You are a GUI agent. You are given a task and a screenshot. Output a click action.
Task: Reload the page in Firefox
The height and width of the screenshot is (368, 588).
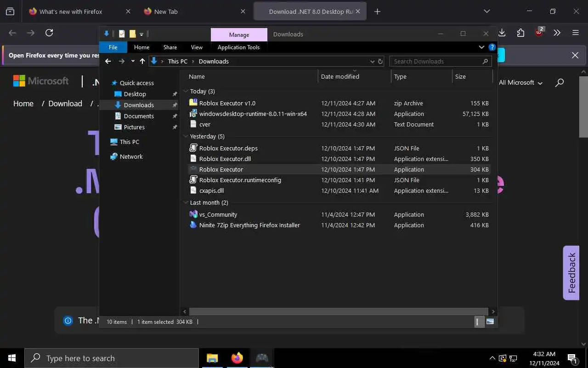49,33
